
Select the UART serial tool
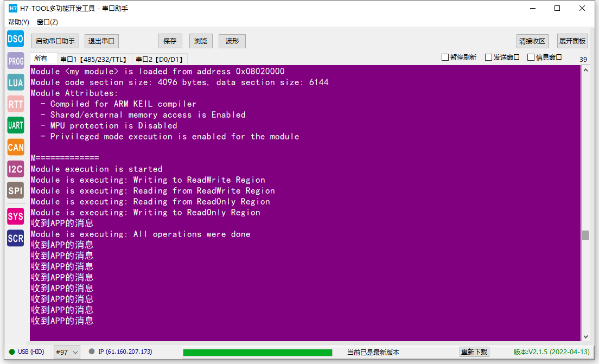tap(16, 125)
